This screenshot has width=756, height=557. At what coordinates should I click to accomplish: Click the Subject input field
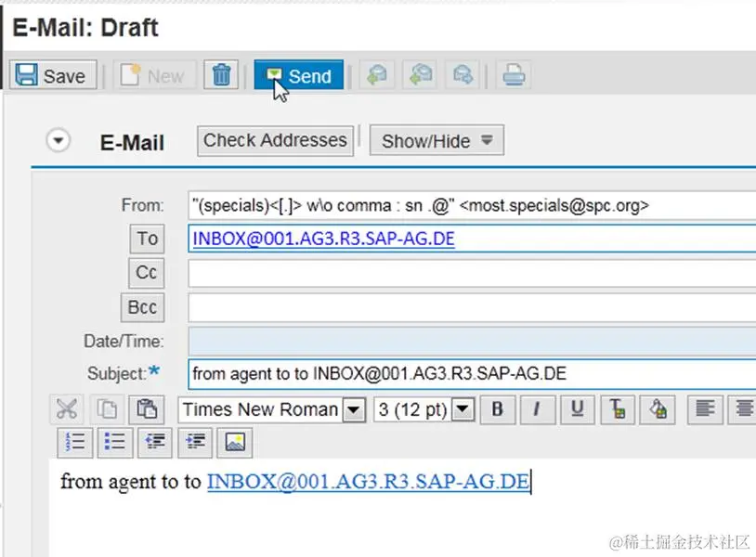point(472,374)
